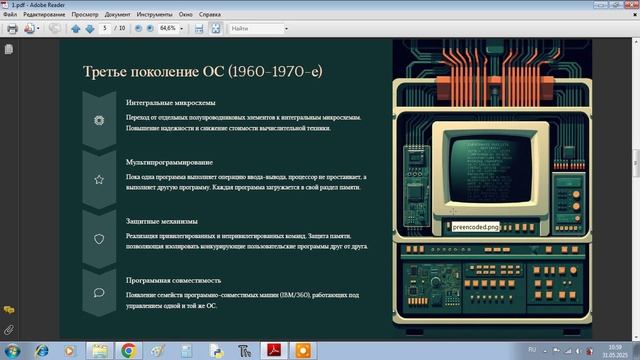This screenshot has height=360, width=640.
Task: Open the Comments panel icon in sidebar
Action: pos(9,310)
